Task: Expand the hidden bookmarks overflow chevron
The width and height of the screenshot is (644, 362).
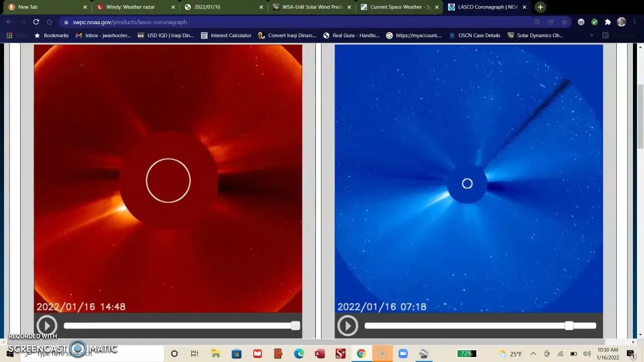Action: (591, 36)
